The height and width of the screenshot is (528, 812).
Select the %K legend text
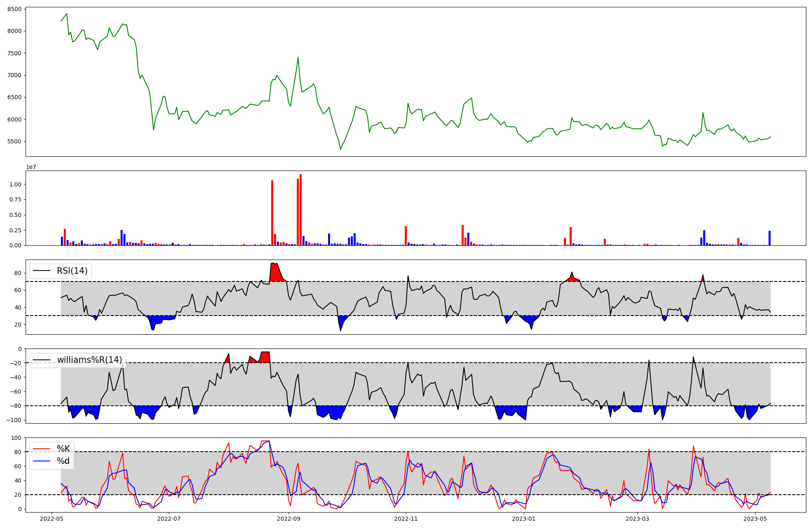pos(63,449)
